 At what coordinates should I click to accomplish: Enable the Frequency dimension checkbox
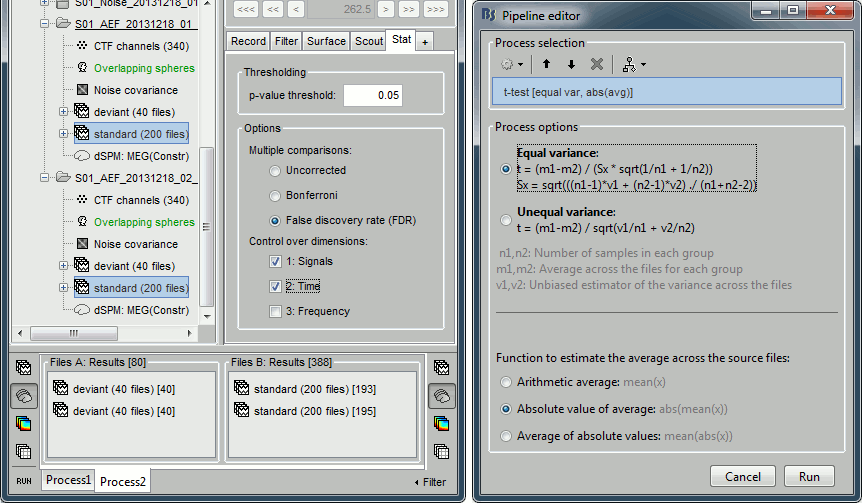click(x=275, y=311)
